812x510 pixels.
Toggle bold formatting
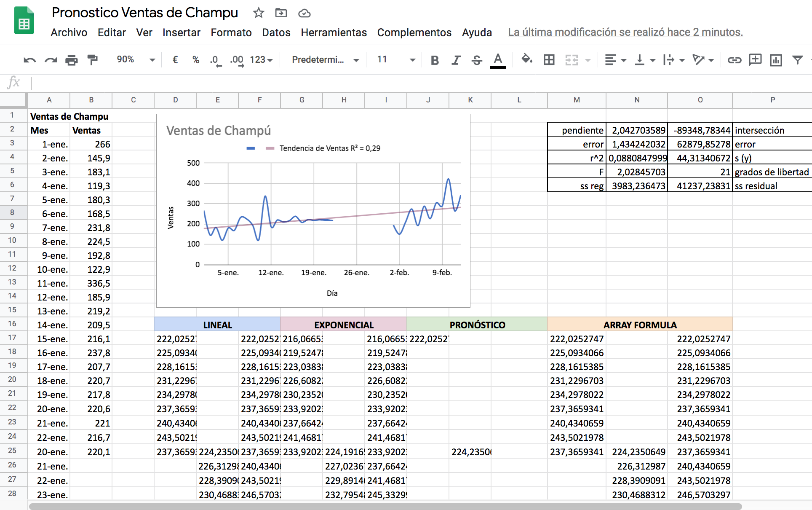click(435, 60)
